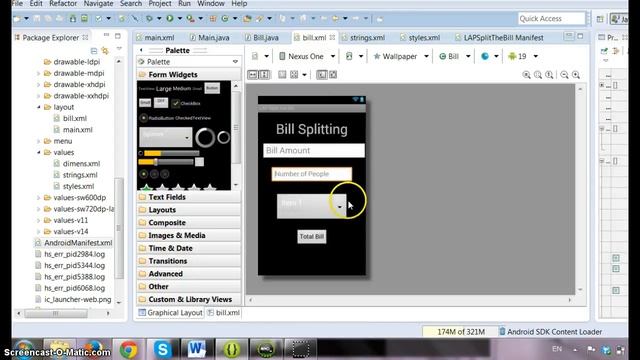The width and height of the screenshot is (640, 360).
Task: Click the New Java Class toolbar icon
Action: 224,18
